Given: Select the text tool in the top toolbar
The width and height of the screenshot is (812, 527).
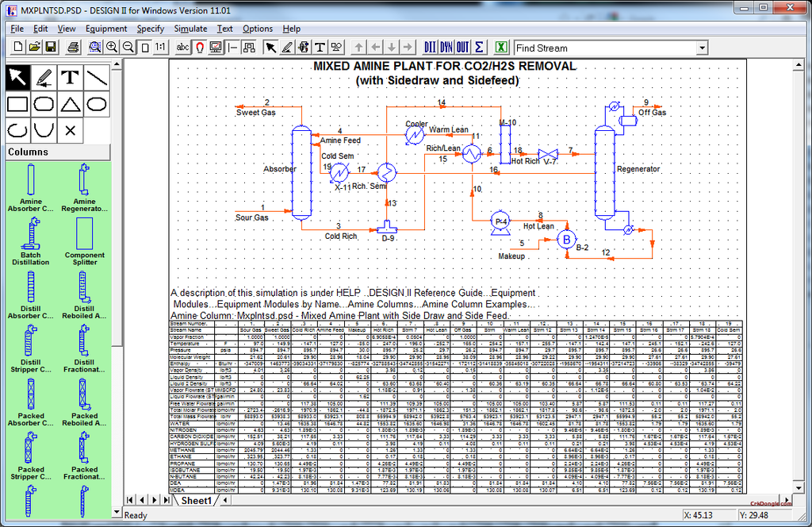Looking at the screenshot, I should tap(320, 47).
